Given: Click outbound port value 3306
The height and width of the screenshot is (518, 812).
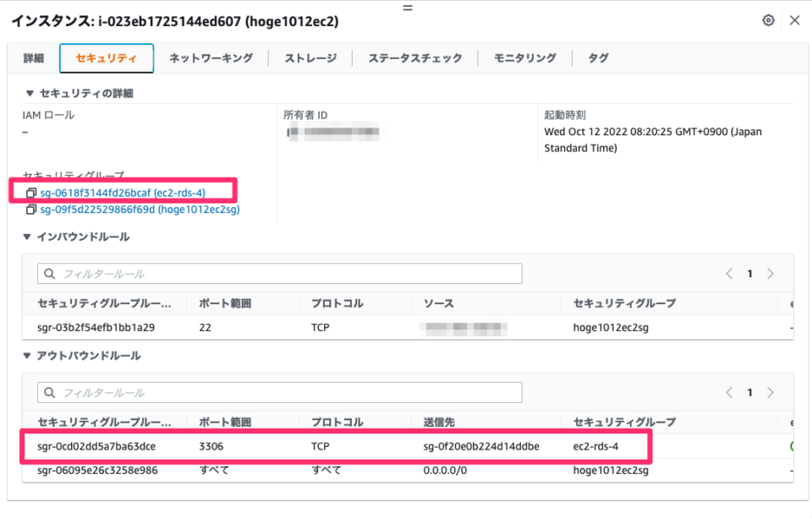Looking at the screenshot, I should pyautogui.click(x=211, y=446).
